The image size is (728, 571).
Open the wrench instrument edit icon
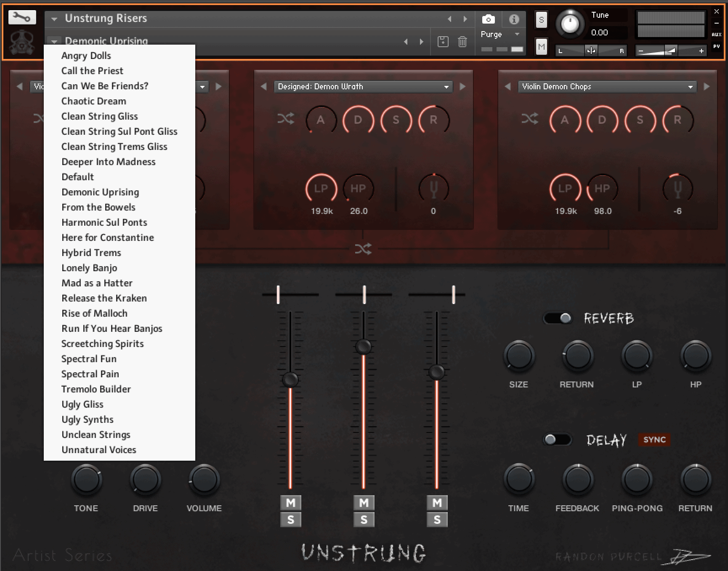(22, 17)
